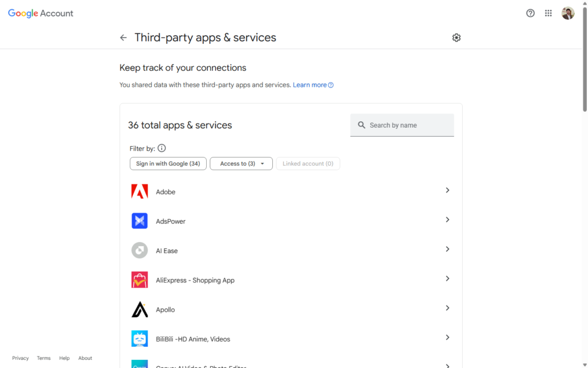Toggle the Sign in with Google filter
This screenshot has height=368, width=588.
click(x=168, y=164)
